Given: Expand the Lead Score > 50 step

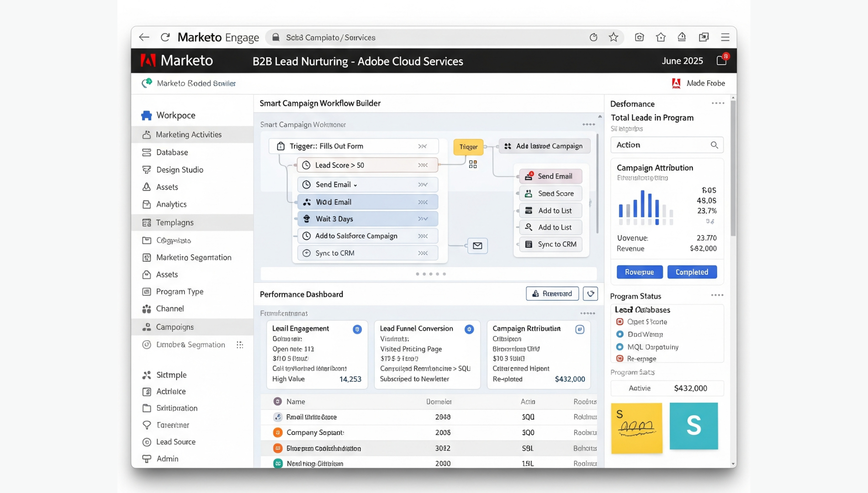Looking at the screenshot, I should [423, 165].
